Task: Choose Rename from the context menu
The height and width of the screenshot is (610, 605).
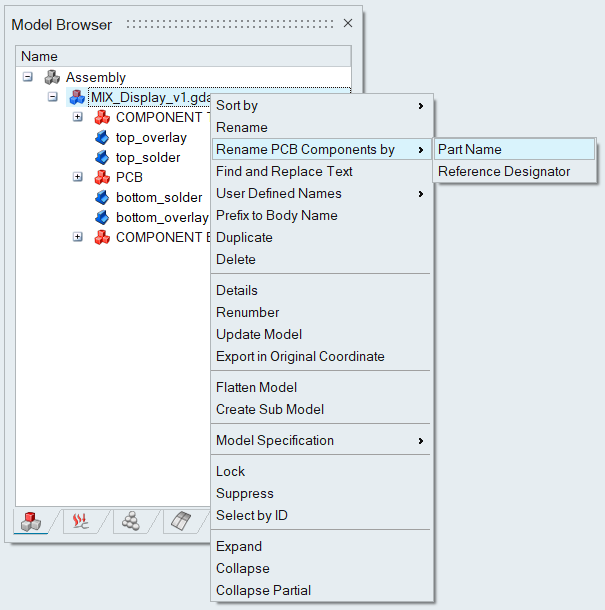Action: click(322, 128)
